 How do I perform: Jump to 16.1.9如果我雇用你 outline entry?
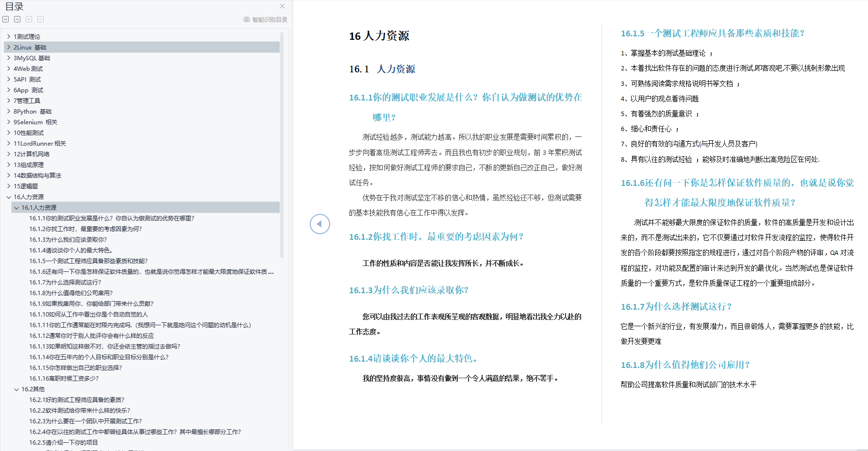[x=91, y=304]
